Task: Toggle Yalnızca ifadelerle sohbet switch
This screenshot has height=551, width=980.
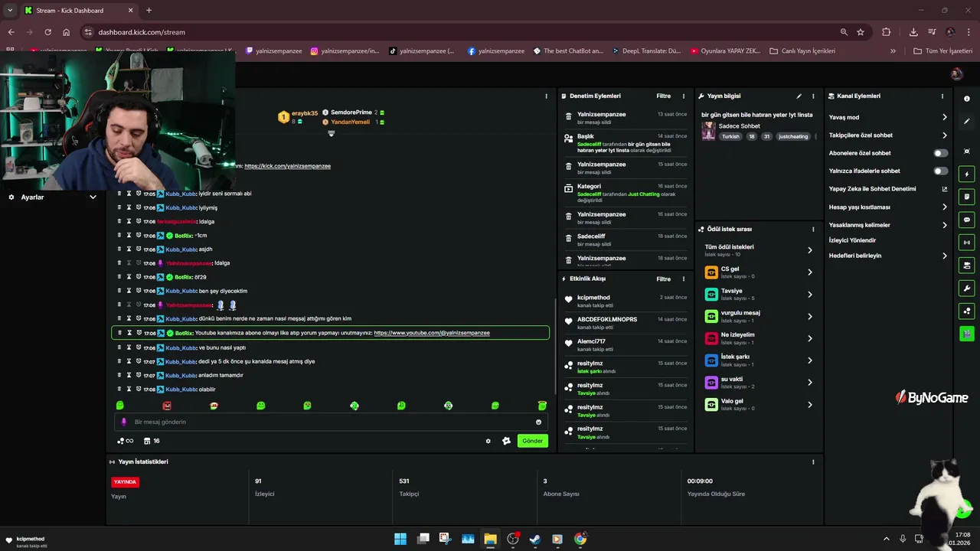Action: (x=940, y=171)
